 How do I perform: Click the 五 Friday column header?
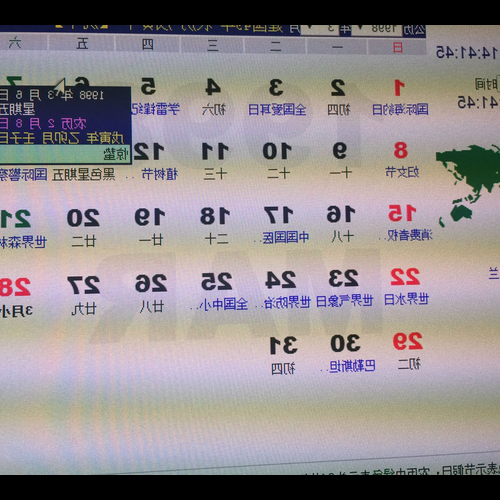pos(82,43)
